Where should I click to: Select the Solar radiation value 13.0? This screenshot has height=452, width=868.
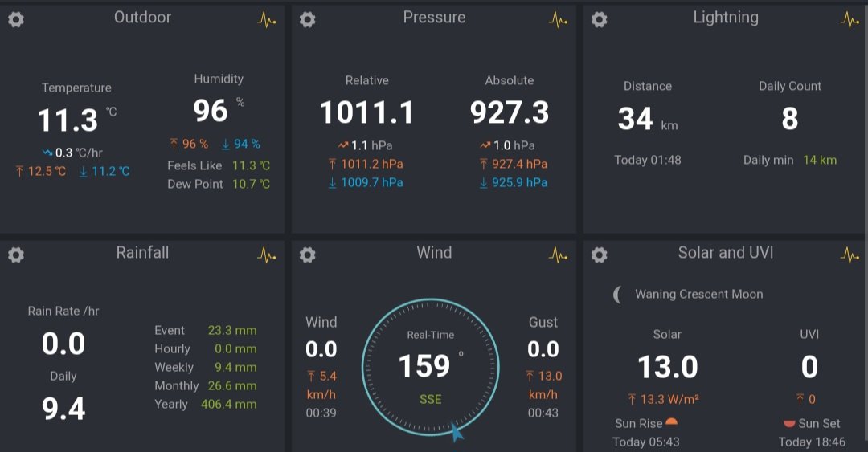668,367
